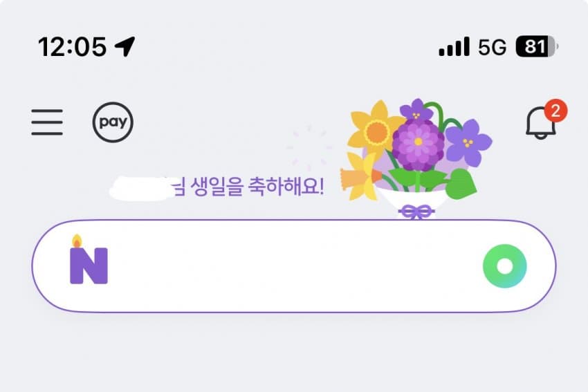Tap the red notification badge showing 2

point(555,110)
